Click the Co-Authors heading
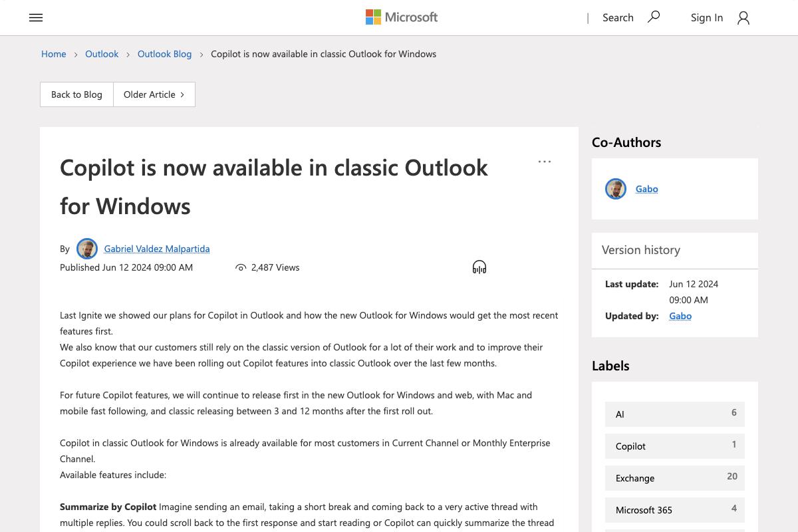 tap(626, 142)
